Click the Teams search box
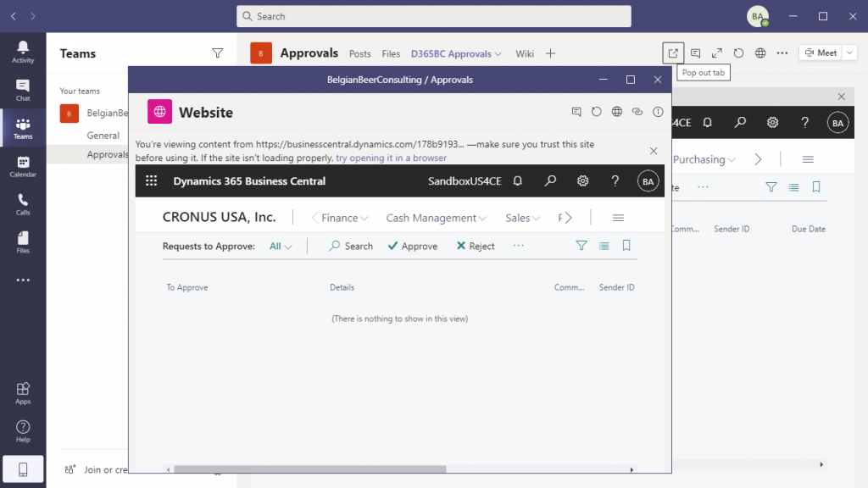 click(x=434, y=17)
